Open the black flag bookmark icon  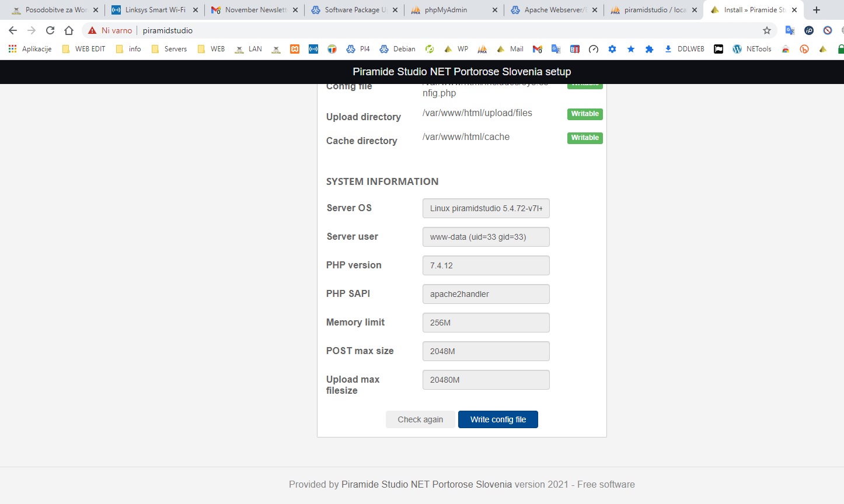pos(719,49)
